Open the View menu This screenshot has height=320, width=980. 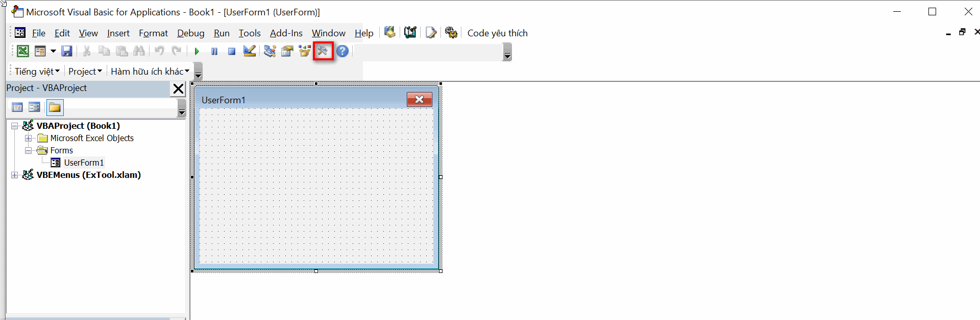[88, 33]
